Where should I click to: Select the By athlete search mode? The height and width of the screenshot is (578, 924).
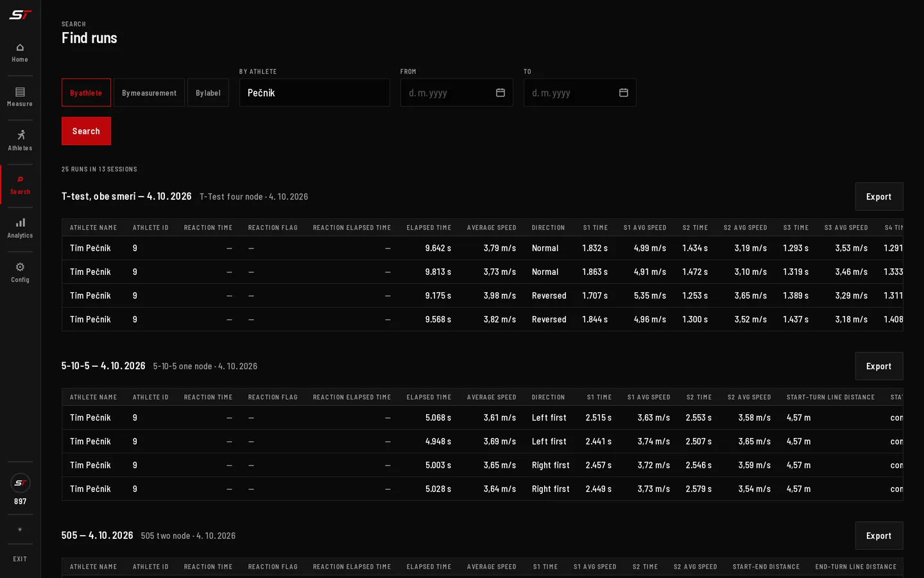tap(86, 92)
